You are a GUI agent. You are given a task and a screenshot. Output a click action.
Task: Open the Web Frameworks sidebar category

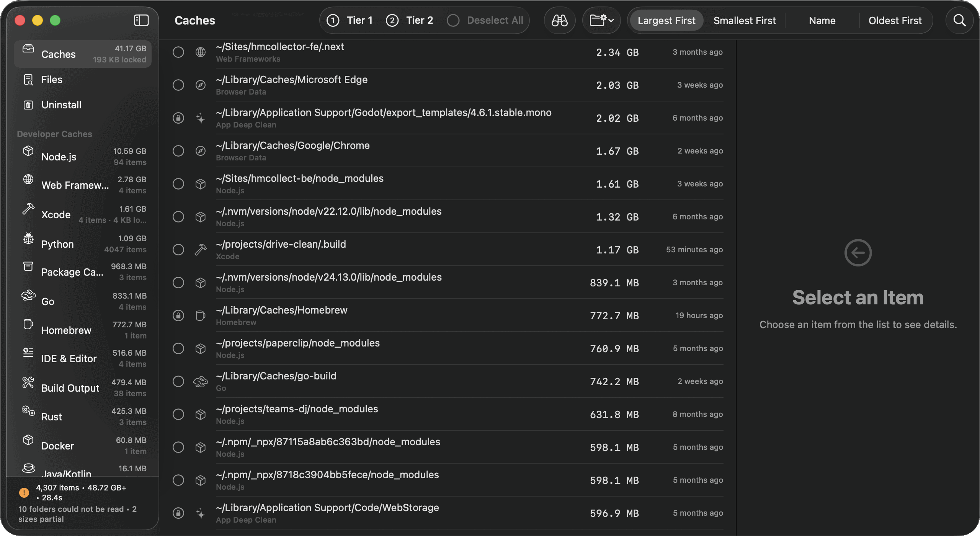click(83, 185)
